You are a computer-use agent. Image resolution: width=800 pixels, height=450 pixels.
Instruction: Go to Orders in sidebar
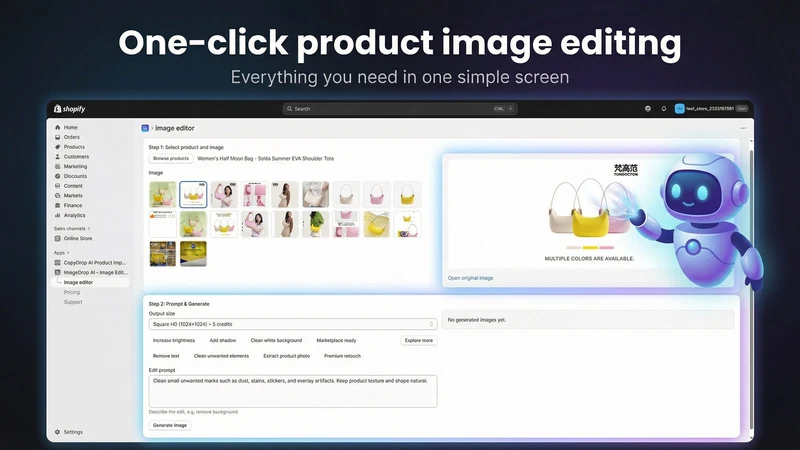(71, 137)
